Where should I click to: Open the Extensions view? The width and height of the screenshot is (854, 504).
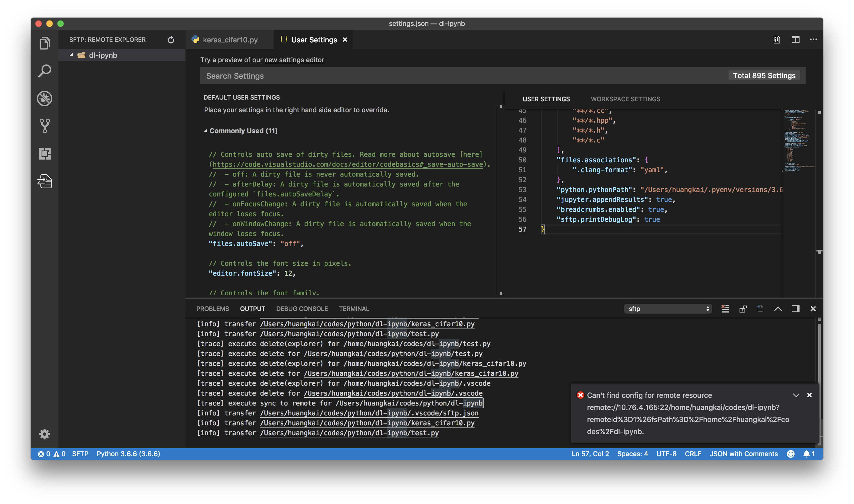(x=45, y=154)
